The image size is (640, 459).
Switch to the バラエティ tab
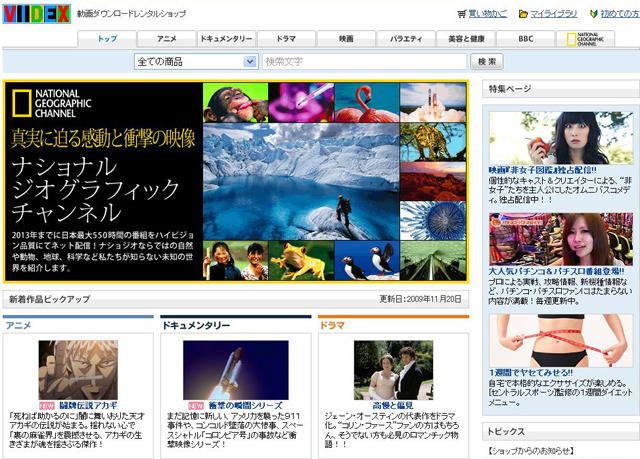[x=406, y=39]
